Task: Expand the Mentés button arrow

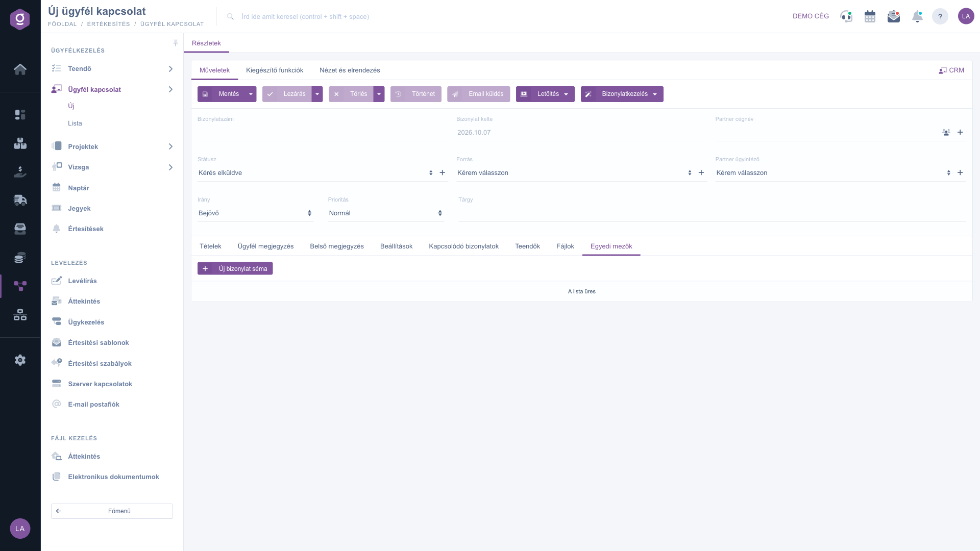Action: tap(251, 94)
